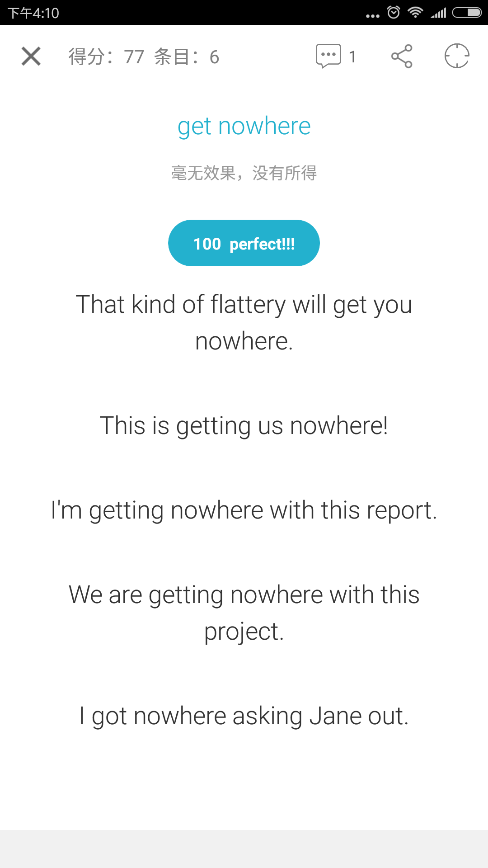Select sentence 'This is getting us nowhere!'
This screenshot has width=488, height=868.
[x=244, y=426]
